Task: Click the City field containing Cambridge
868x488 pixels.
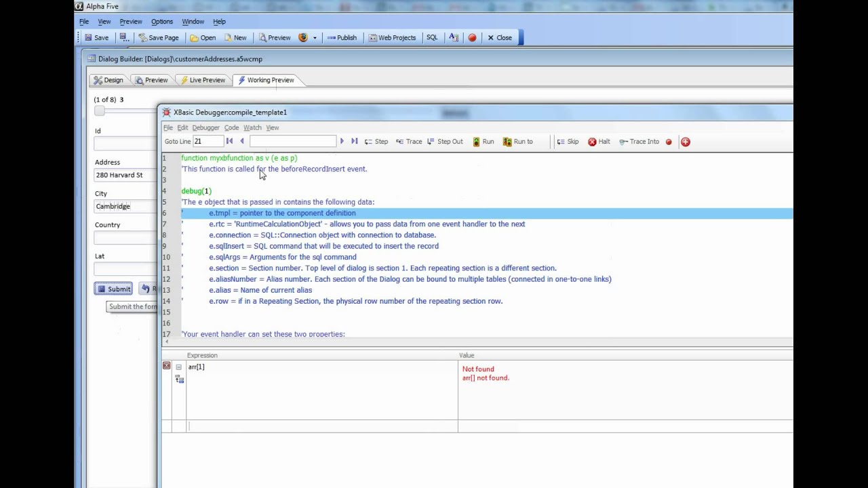Action: (125, 206)
